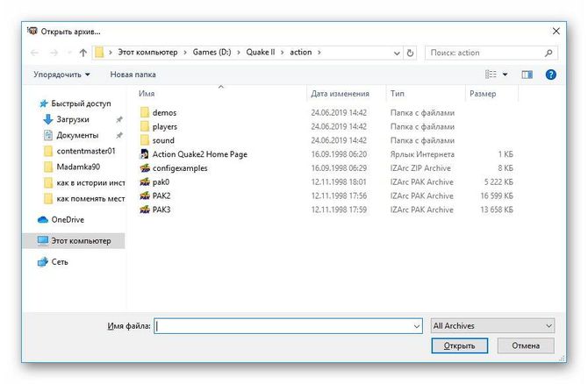This screenshot has width=588, height=384.
Task: Click the Этот компьютер breadcrumb
Action: (x=147, y=53)
